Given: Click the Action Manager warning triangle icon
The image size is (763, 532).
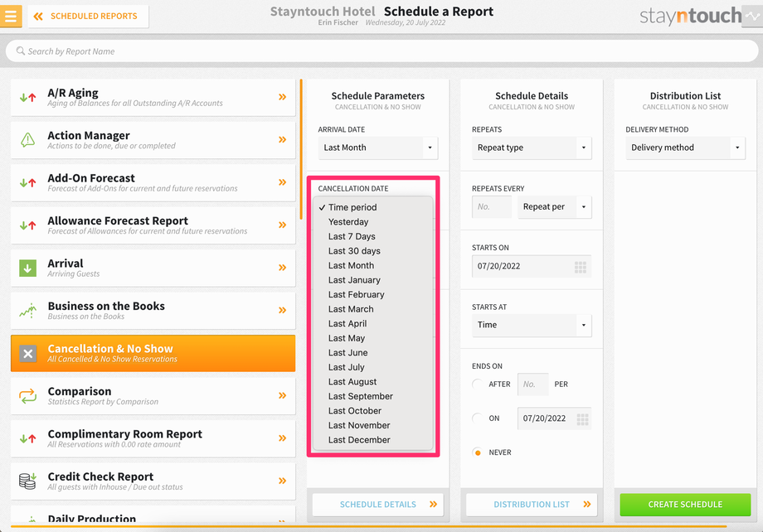Looking at the screenshot, I should 27,140.
